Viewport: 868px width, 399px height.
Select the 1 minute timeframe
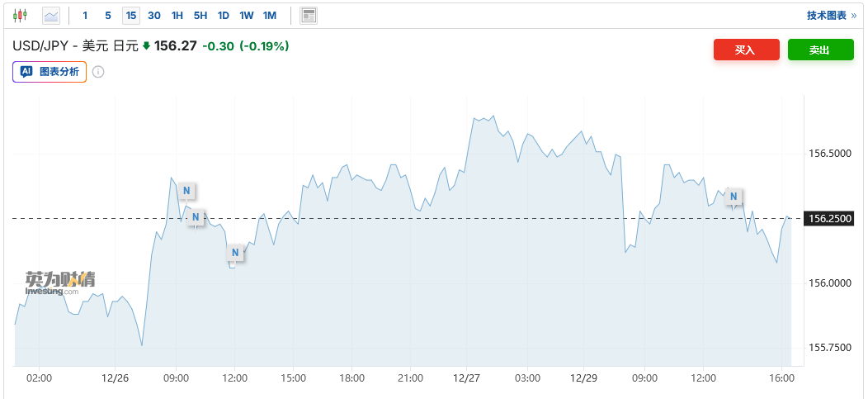tap(85, 15)
